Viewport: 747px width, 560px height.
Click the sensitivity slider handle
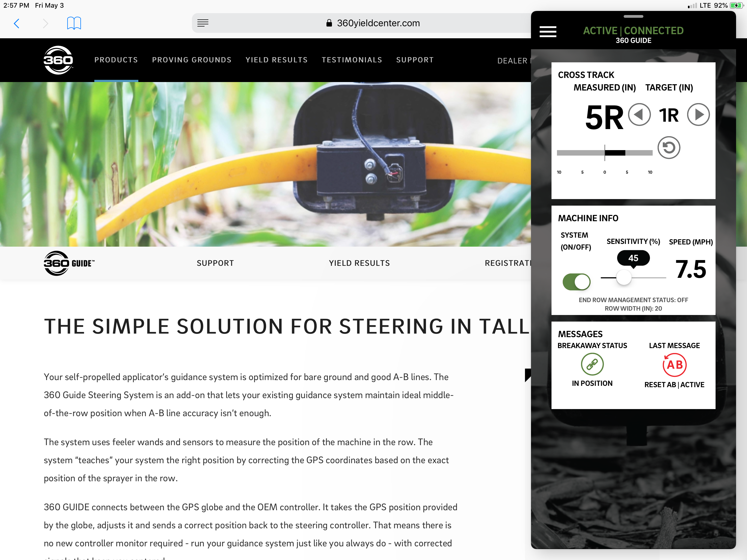click(x=624, y=278)
